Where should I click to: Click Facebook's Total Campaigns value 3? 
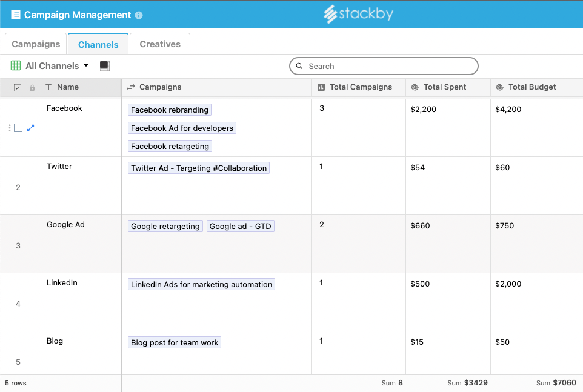[x=322, y=108]
